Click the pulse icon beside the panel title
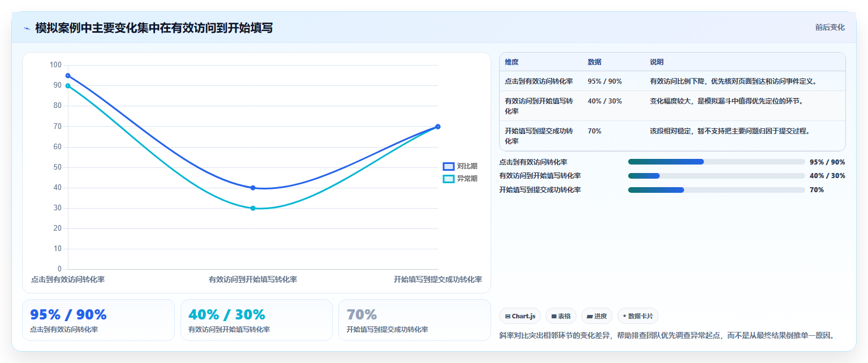 tap(27, 28)
